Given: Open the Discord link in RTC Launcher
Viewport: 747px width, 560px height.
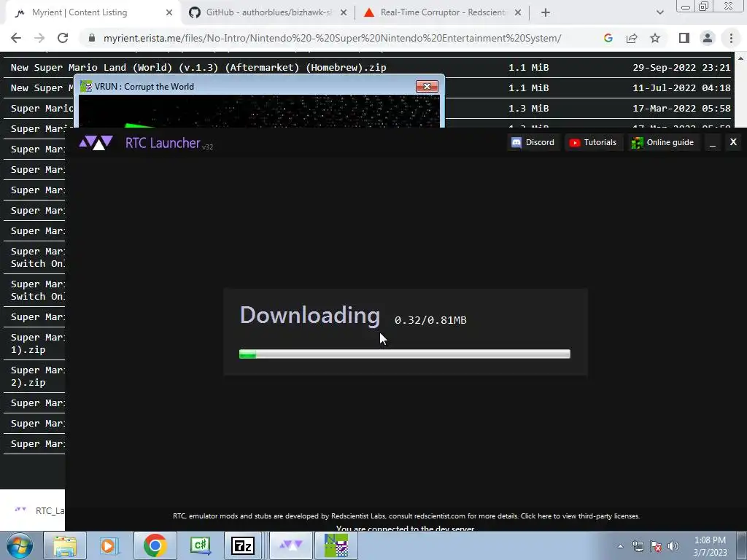Looking at the screenshot, I should click(533, 142).
